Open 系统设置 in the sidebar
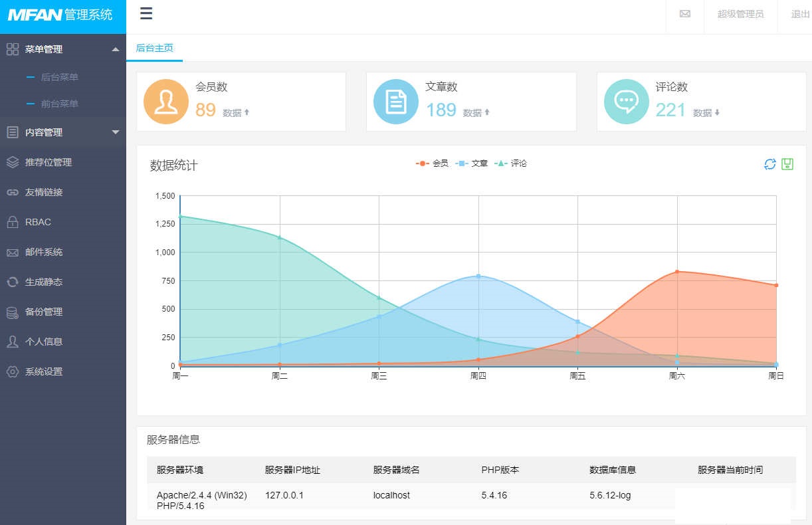 point(44,371)
